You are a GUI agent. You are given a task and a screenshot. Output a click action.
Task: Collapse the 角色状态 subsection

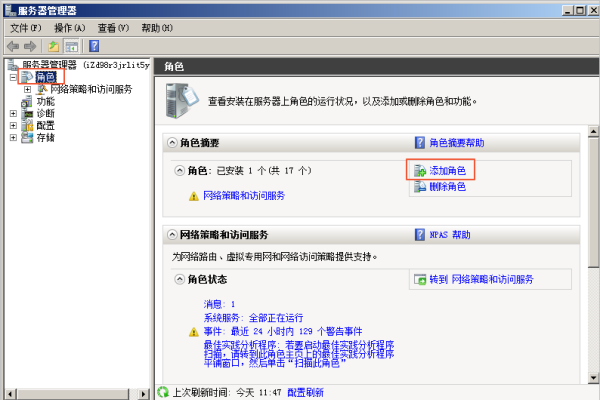[x=179, y=279]
